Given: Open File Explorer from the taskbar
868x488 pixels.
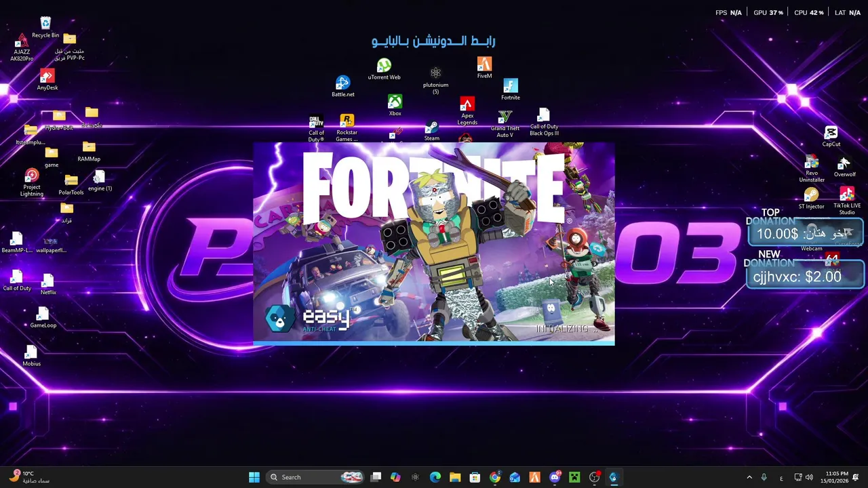Looking at the screenshot, I should point(455,477).
